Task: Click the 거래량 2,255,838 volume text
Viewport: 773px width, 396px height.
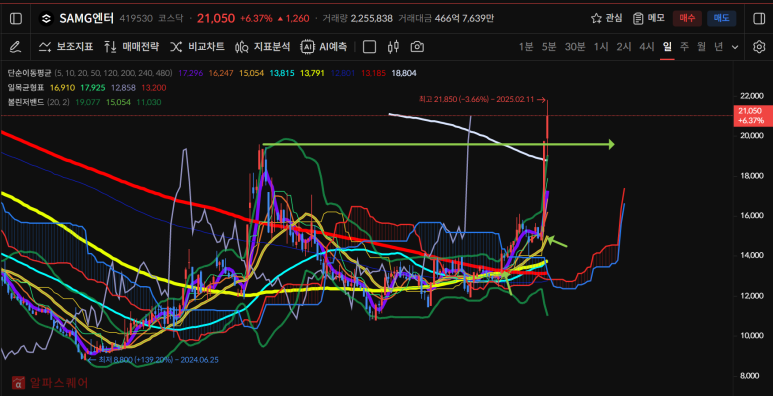Action: (357, 19)
